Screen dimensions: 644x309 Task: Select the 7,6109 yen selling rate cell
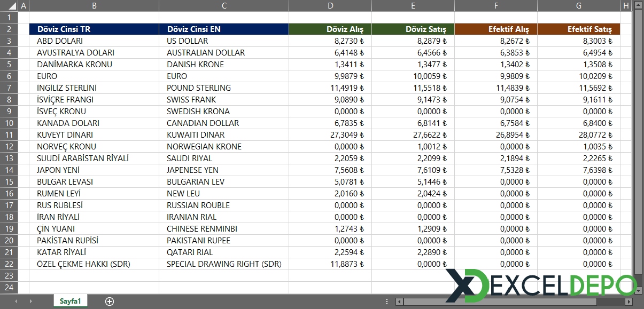click(x=413, y=170)
